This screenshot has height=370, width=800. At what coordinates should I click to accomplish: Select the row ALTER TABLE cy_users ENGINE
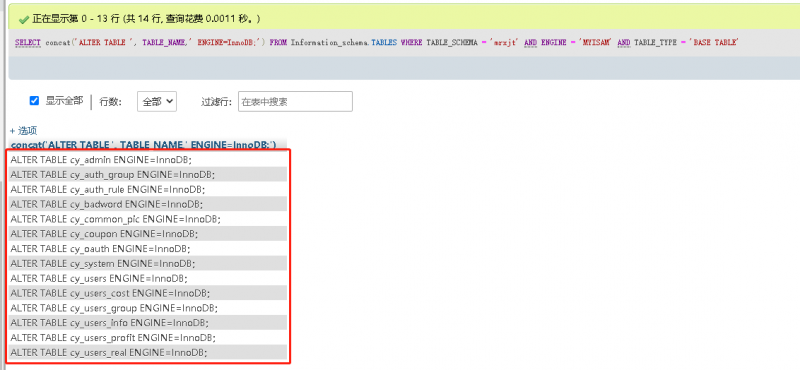[148, 279]
